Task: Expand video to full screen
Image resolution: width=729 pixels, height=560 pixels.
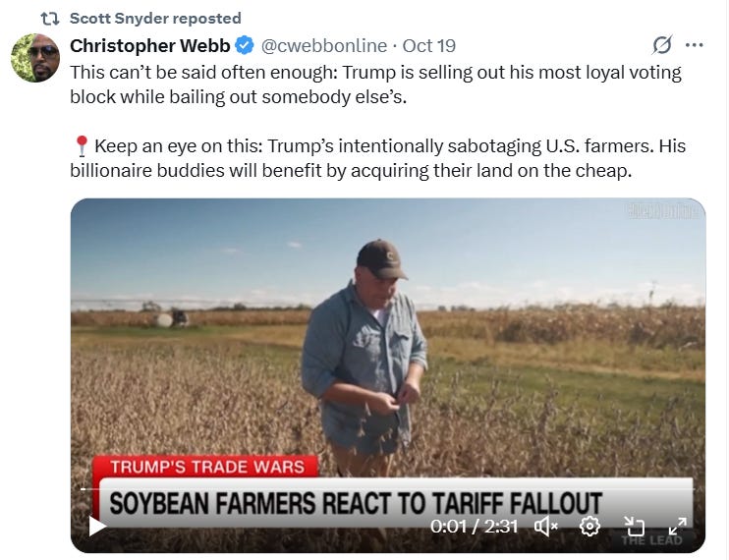Action: 677,527
